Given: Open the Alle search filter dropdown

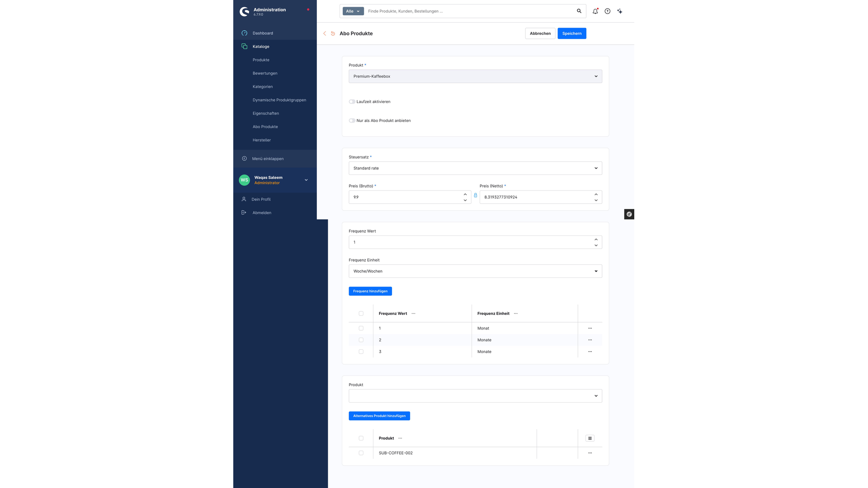Looking at the screenshot, I should (353, 11).
